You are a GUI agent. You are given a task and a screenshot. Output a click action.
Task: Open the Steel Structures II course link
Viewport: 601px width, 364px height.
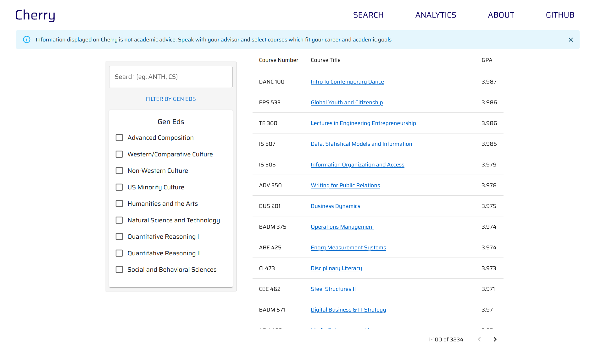tap(333, 289)
